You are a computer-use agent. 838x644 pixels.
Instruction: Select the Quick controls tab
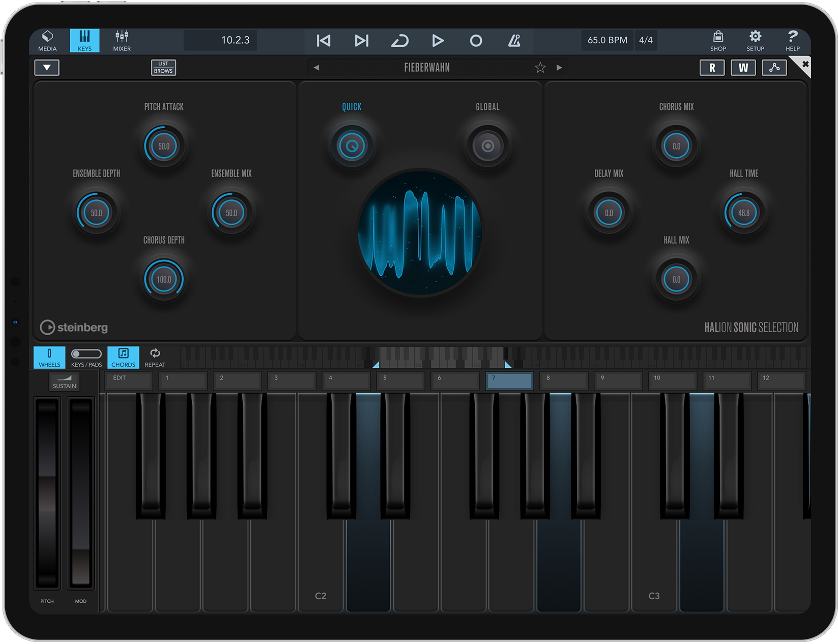[352, 145]
